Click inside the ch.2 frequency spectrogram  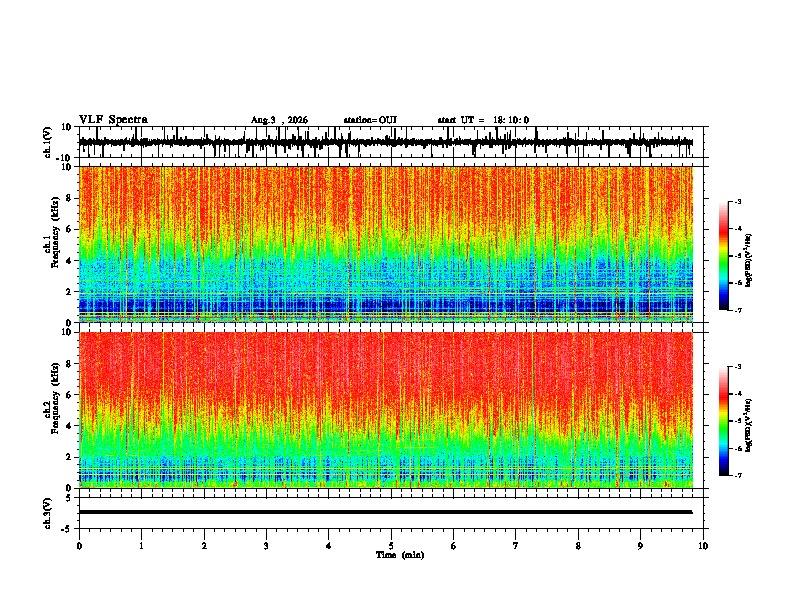coord(386,410)
